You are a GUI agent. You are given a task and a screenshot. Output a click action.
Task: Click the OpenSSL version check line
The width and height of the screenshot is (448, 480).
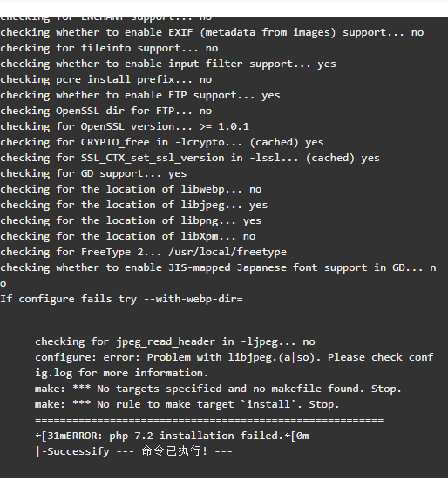(125, 126)
